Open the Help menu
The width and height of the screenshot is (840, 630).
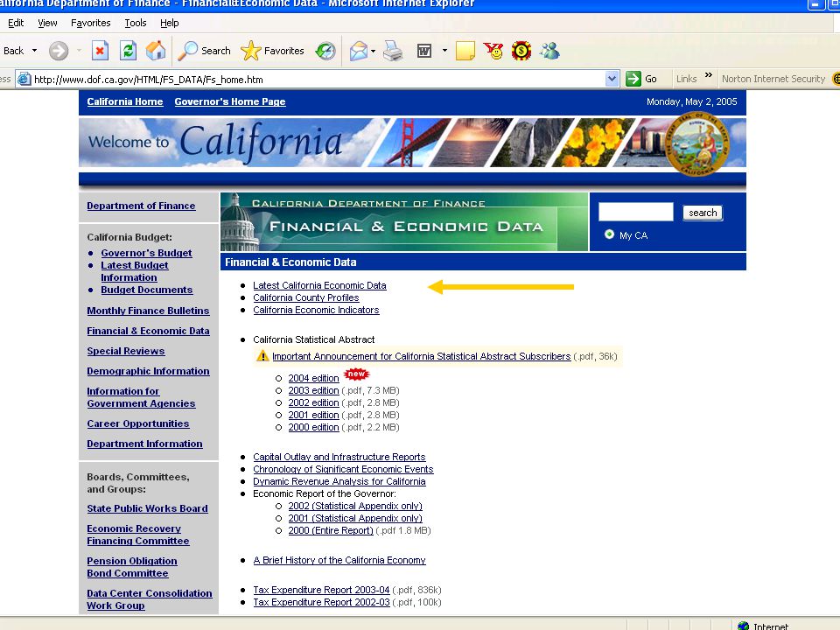point(169,23)
